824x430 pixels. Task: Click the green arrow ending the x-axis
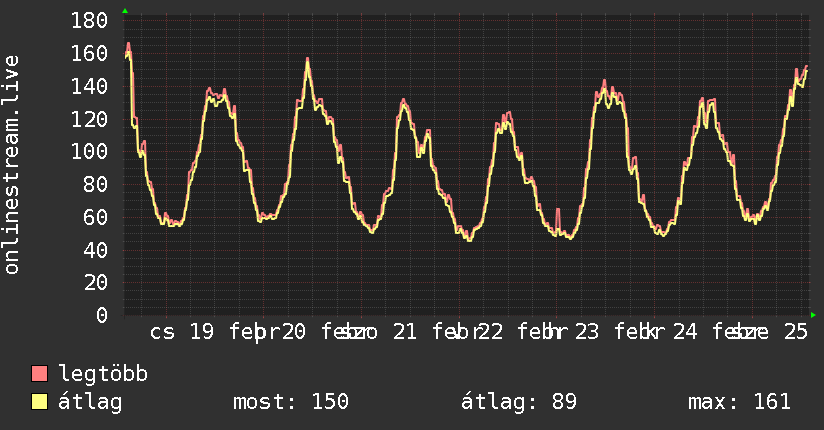[813, 315]
